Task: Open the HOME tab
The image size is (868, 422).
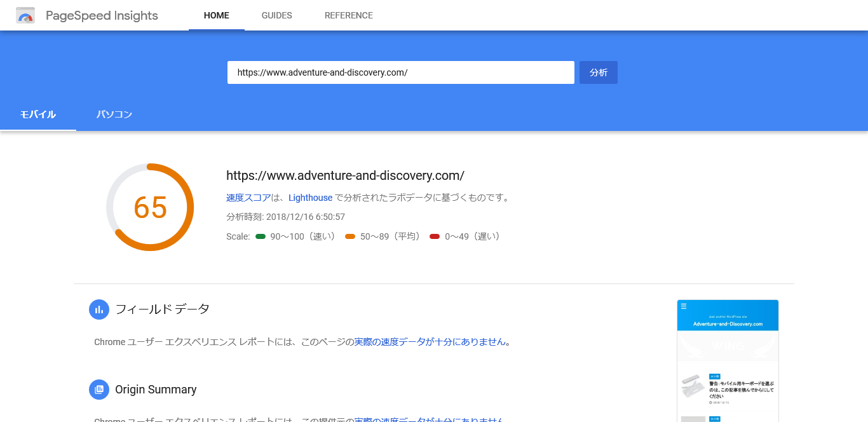Action: [217, 15]
